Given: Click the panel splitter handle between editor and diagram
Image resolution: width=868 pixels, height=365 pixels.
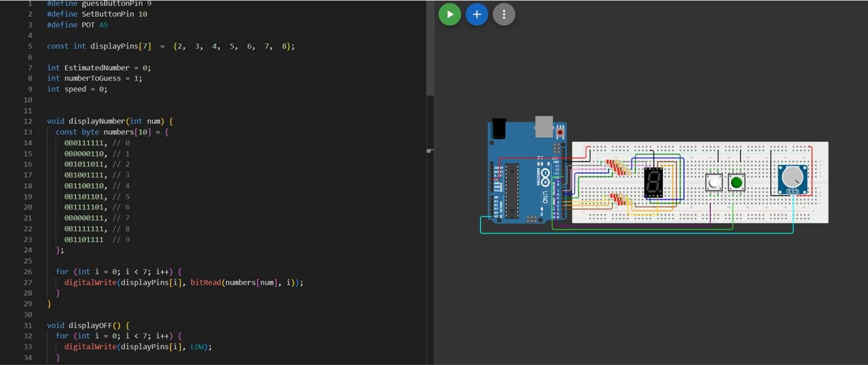Looking at the screenshot, I should [430, 150].
